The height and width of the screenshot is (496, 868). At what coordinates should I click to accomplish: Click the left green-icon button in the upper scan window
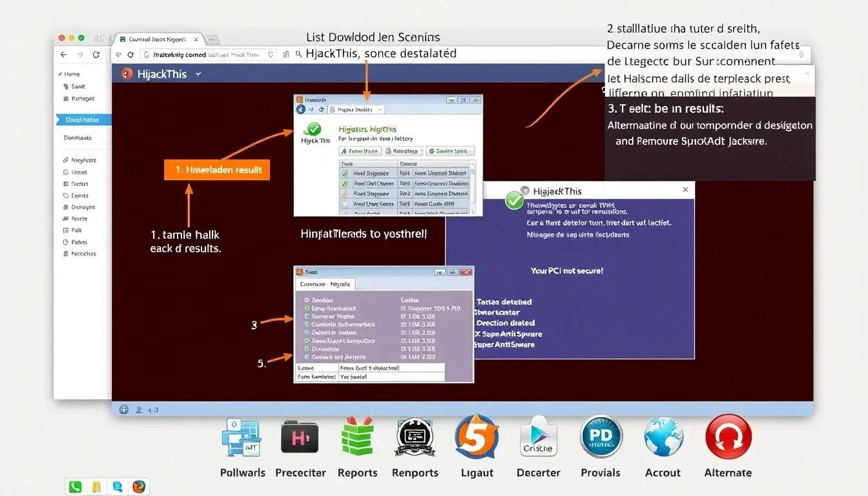[360, 151]
